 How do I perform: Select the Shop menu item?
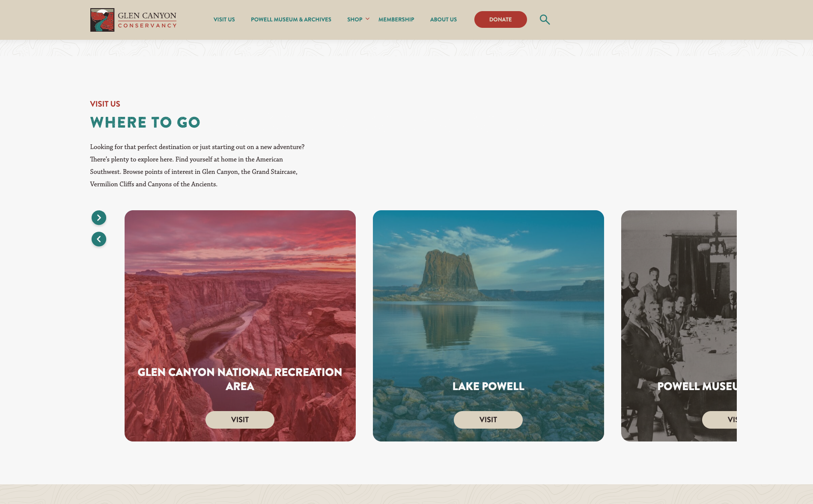(355, 20)
